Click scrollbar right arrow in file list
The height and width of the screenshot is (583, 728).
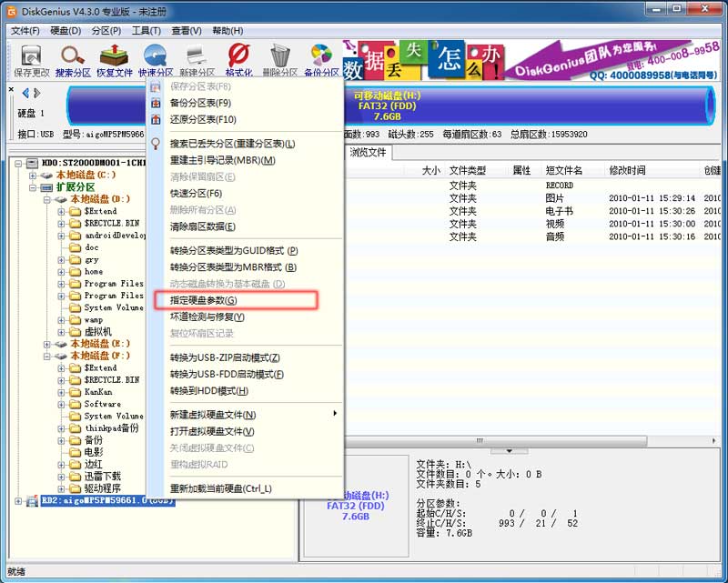point(714,440)
